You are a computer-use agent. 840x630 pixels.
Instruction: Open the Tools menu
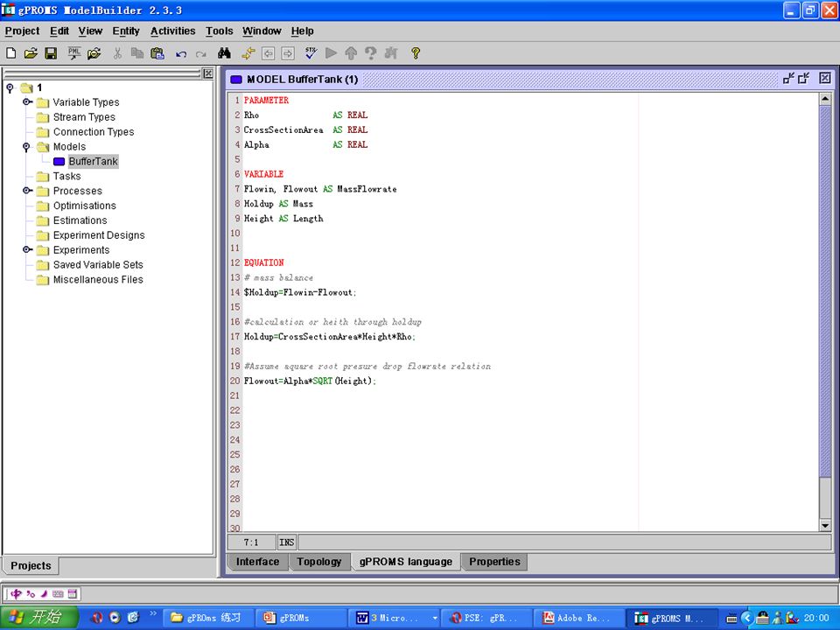click(x=219, y=31)
